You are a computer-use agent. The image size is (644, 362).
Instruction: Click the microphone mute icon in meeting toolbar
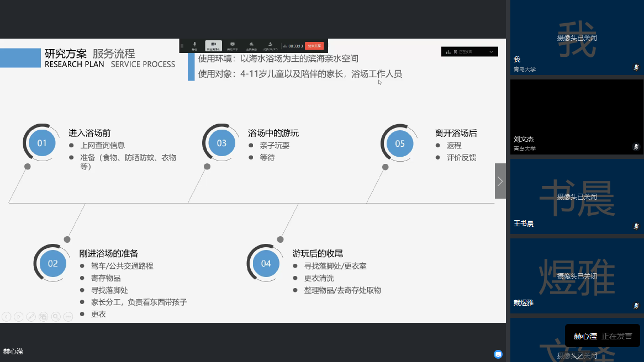tap(194, 46)
